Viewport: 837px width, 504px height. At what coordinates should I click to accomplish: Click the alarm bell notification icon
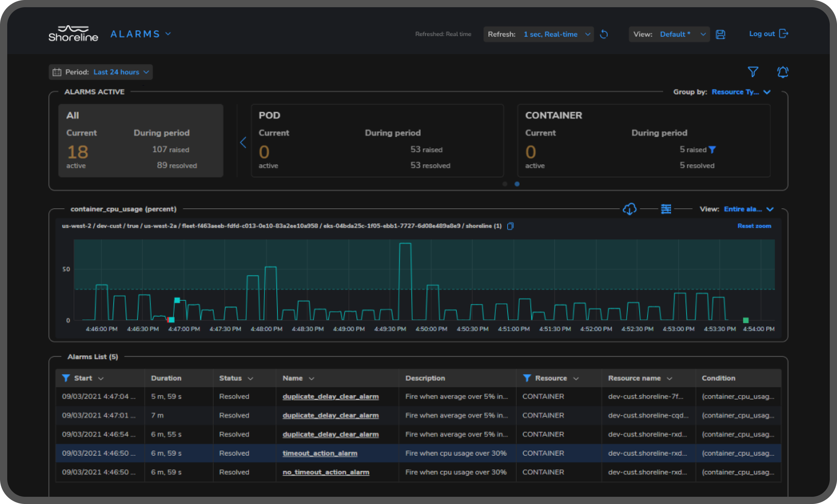pos(782,72)
